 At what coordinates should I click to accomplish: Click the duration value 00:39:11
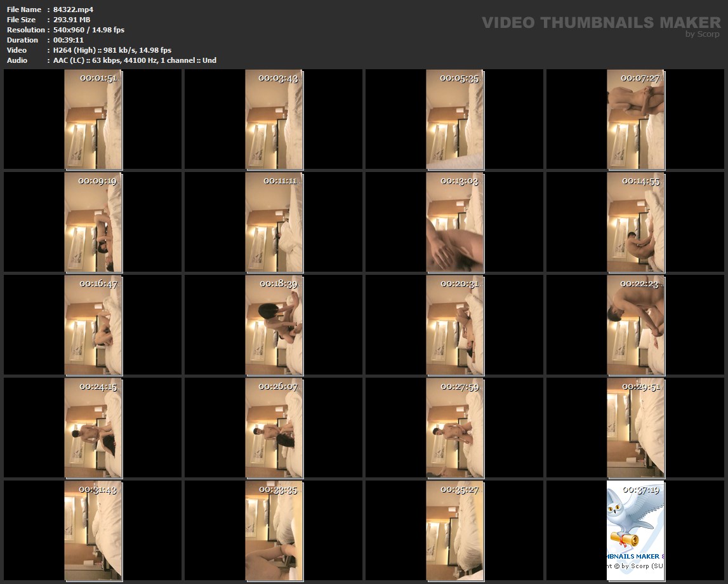click(69, 40)
